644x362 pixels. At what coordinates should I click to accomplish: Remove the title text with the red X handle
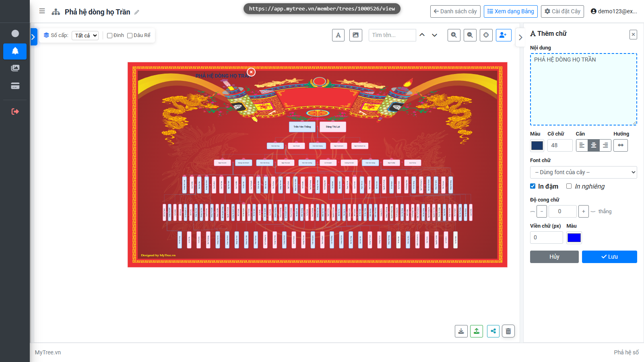pyautogui.click(x=251, y=72)
